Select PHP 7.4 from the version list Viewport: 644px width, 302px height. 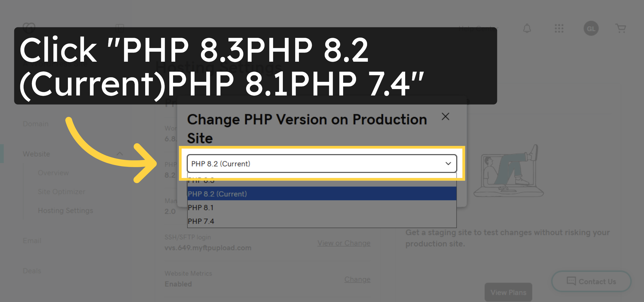point(201,221)
